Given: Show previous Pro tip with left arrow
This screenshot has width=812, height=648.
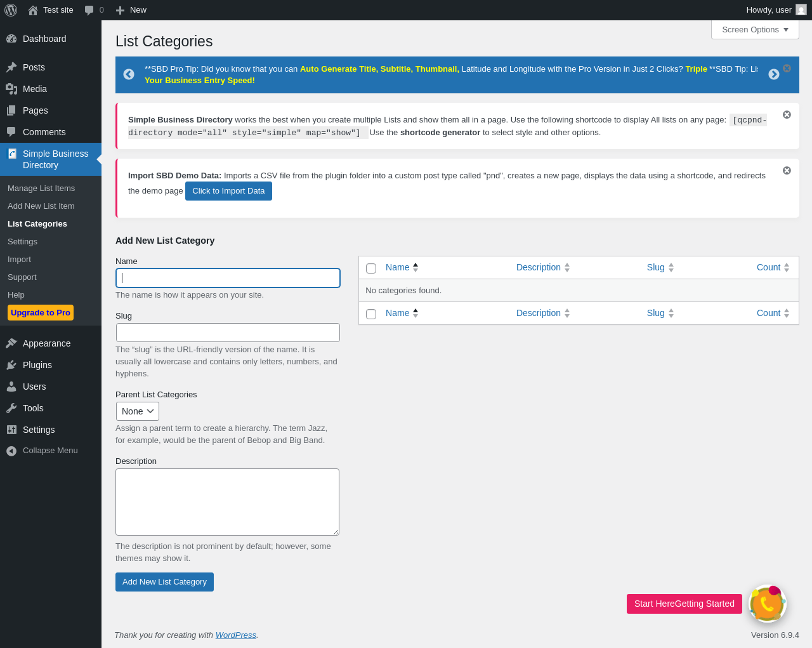Looking at the screenshot, I should pyautogui.click(x=129, y=74).
